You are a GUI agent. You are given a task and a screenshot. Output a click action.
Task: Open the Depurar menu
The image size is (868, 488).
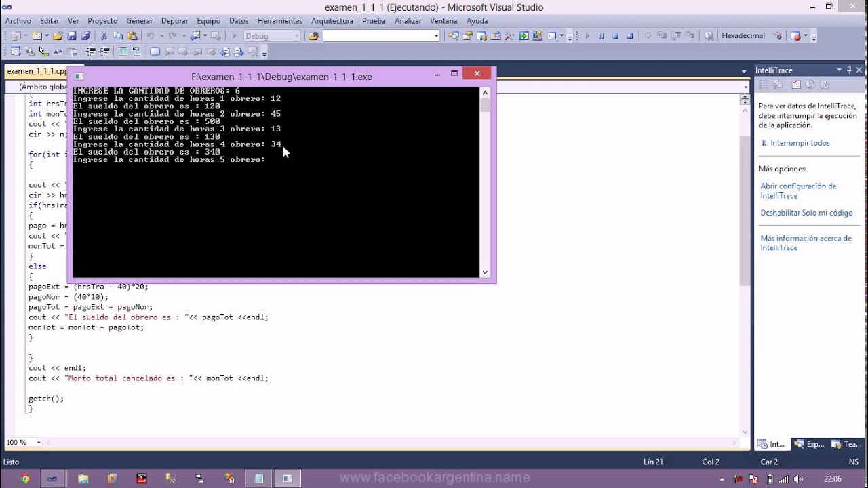click(175, 21)
